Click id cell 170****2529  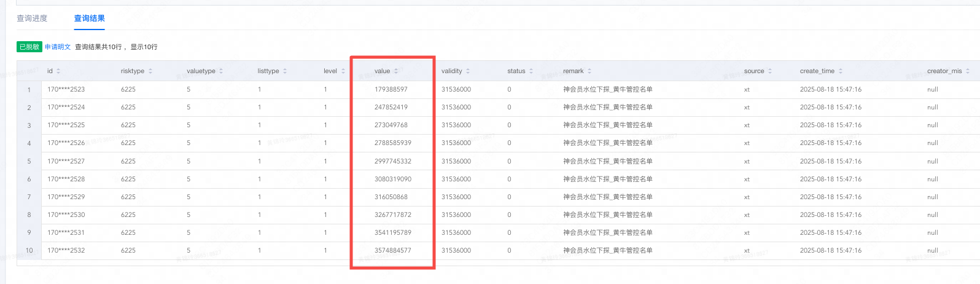pyautogui.click(x=66, y=197)
